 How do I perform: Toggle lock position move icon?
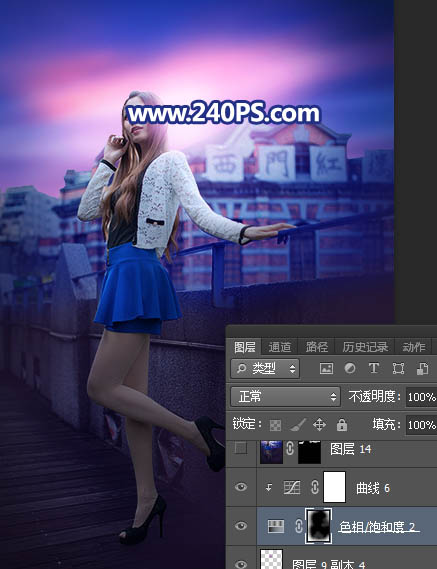[x=319, y=425]
